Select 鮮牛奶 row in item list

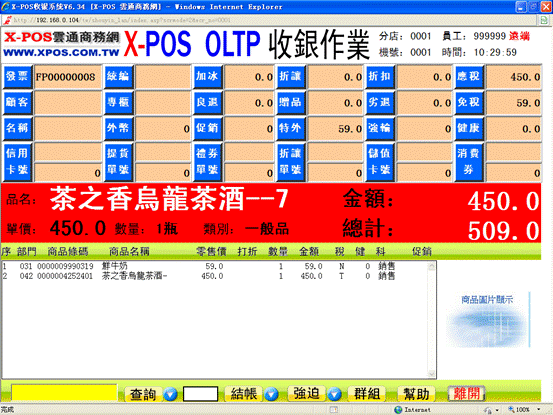tap(216, 266)
